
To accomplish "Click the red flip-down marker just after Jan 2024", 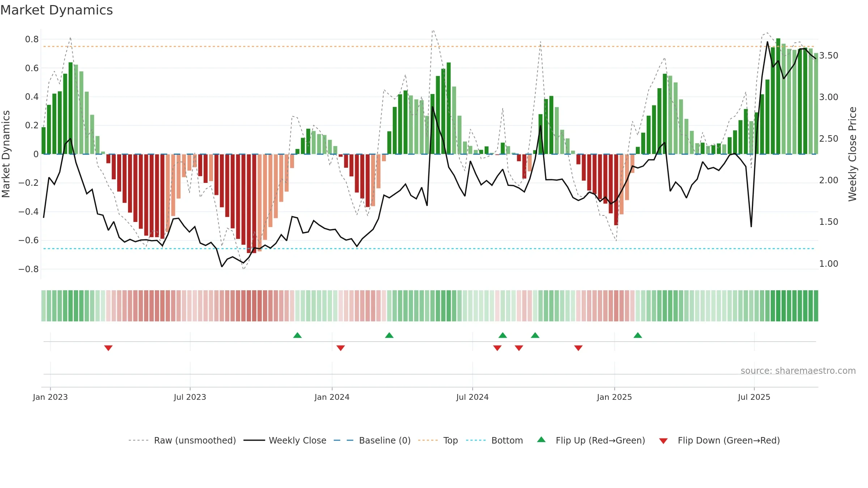I will click(341, 348).
